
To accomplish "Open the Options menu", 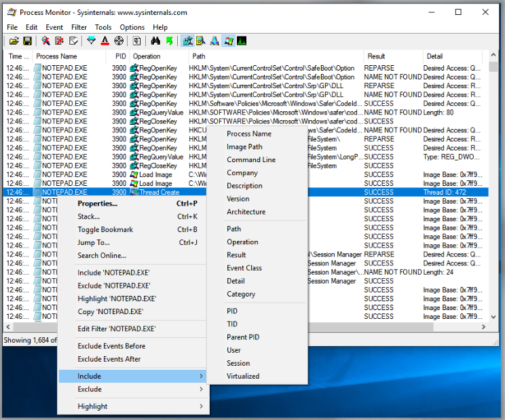I will point(132,27).
